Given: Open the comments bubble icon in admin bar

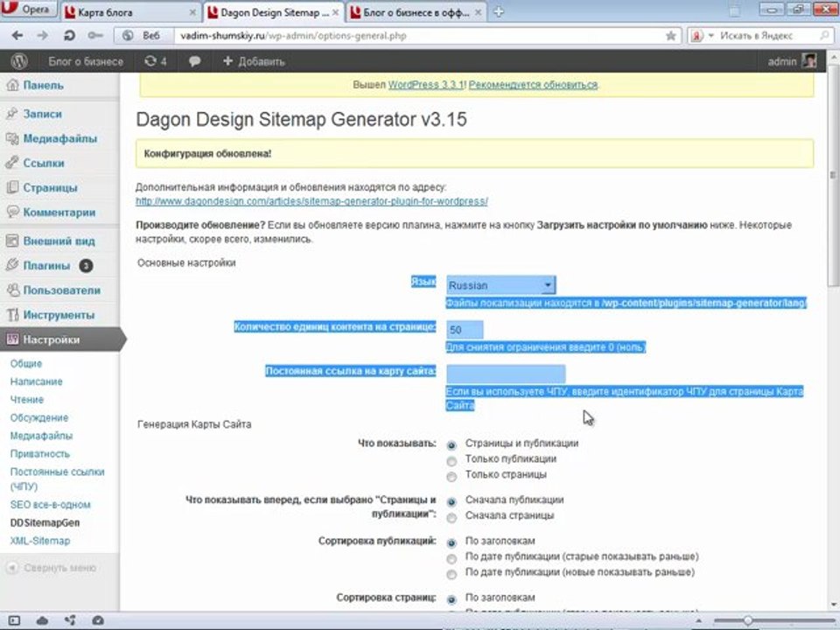Looking at the screenshot, I should point(194,61).
